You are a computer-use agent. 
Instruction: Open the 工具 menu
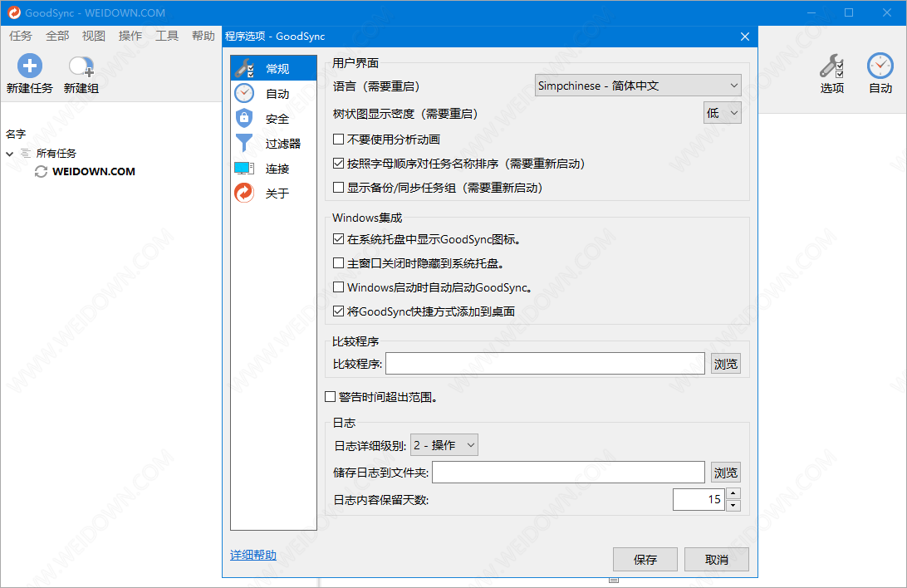167,36
